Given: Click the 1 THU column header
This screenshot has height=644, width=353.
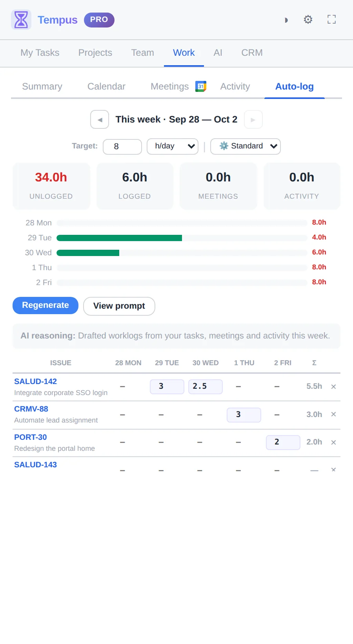Looking at the screenshot, I should [244, 363].
